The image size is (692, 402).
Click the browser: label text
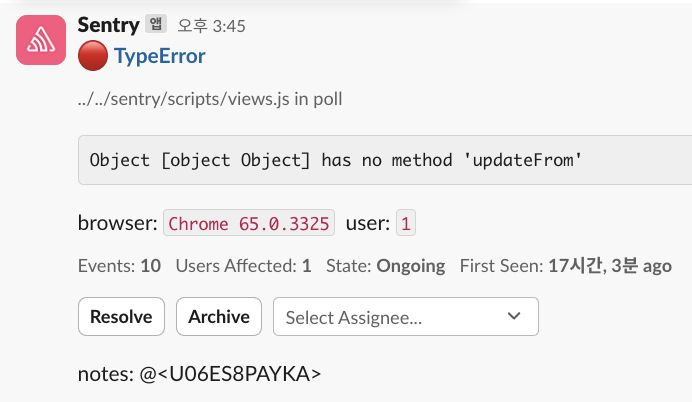point(117,223)
